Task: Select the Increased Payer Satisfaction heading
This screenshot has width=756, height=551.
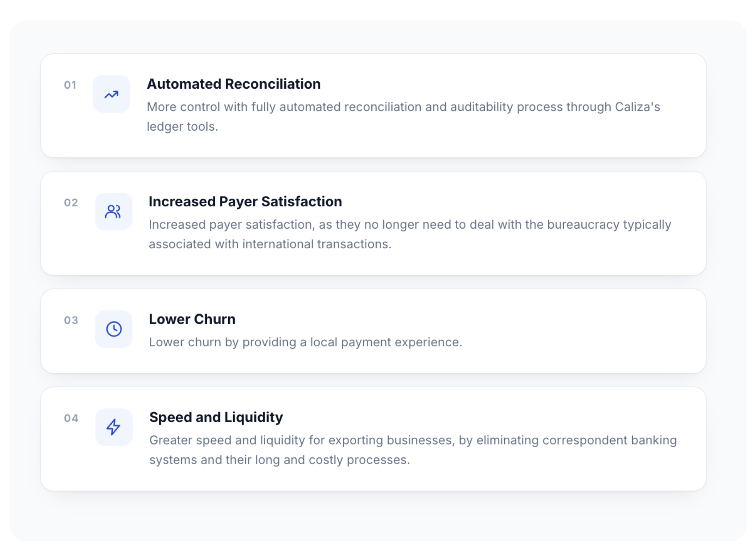Action: [245, 201]
